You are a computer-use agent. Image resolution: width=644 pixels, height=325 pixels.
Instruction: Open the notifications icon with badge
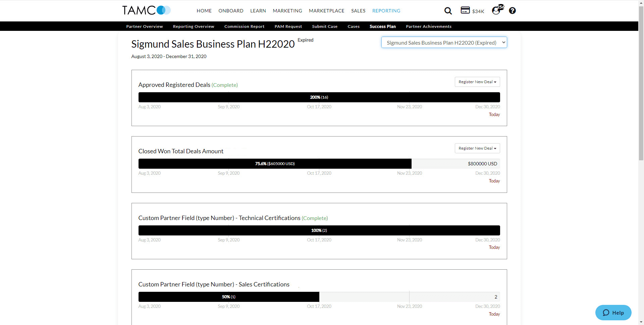(496, 10)
